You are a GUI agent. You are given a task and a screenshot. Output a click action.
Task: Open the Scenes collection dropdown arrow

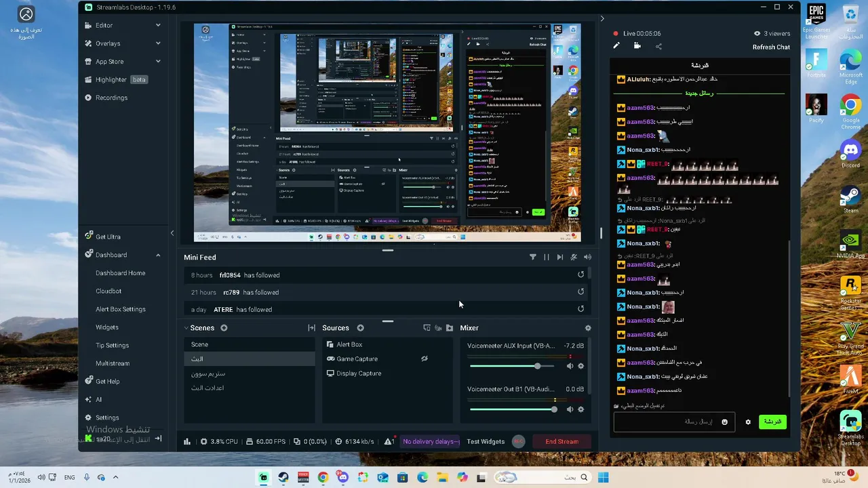point(186,328)
